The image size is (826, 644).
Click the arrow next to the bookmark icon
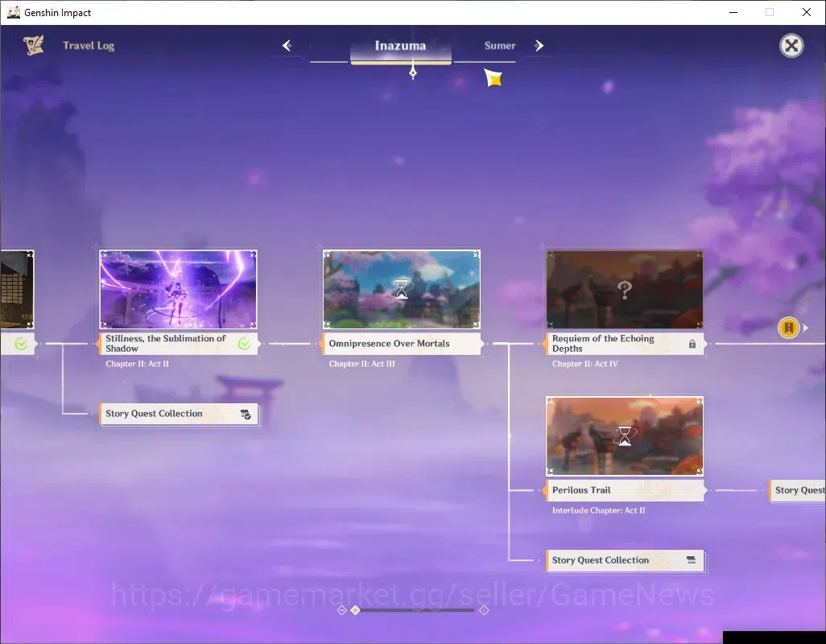click(805, 328)
